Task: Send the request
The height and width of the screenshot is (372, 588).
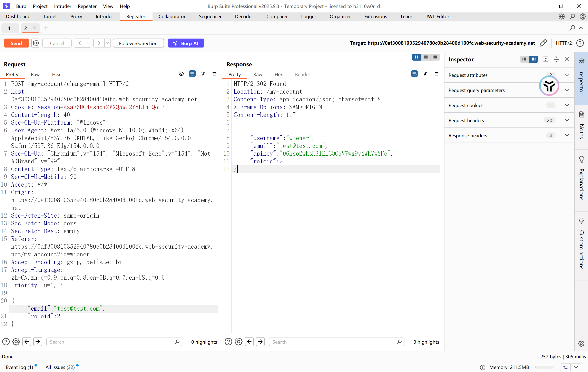Action: coord(16,43)
